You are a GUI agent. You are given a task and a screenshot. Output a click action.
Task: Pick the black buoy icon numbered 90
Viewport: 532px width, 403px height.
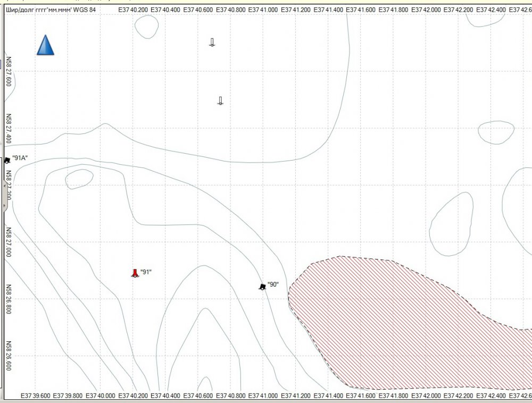(x=262, y=287)
